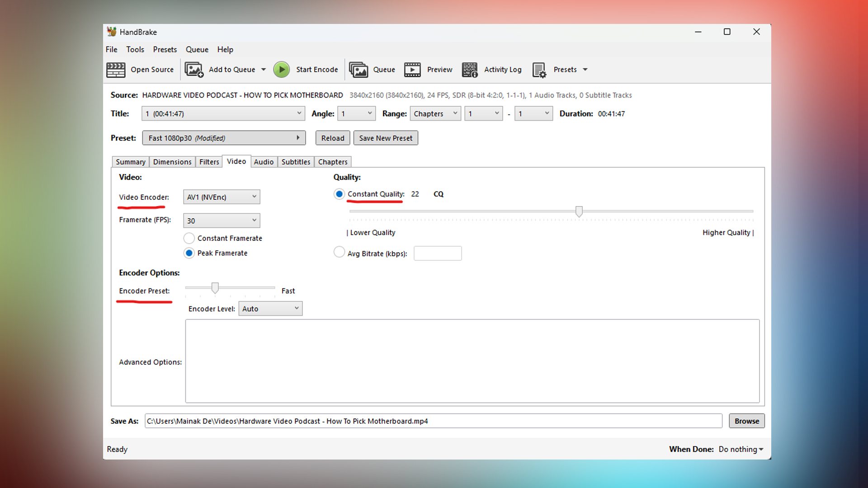
Task: Switch to the Dimensions tab
Action: click(x=172, y=162)
